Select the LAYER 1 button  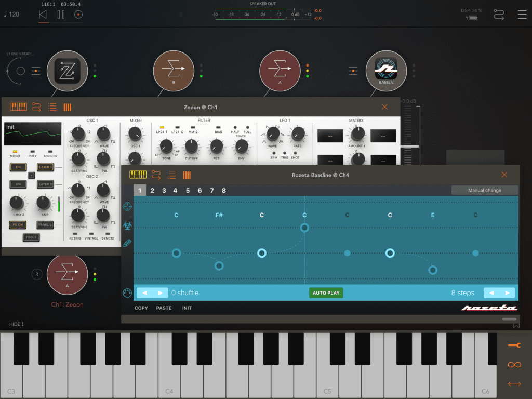[x=45, y=167]
